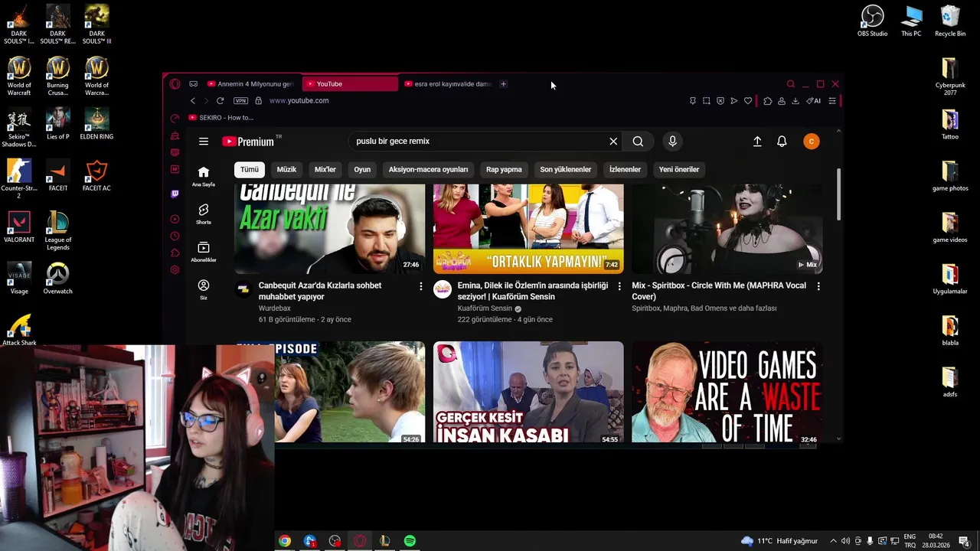Select the Aksiyon-macera oyunları chip
980x551 pixels.
click(428, 170)
